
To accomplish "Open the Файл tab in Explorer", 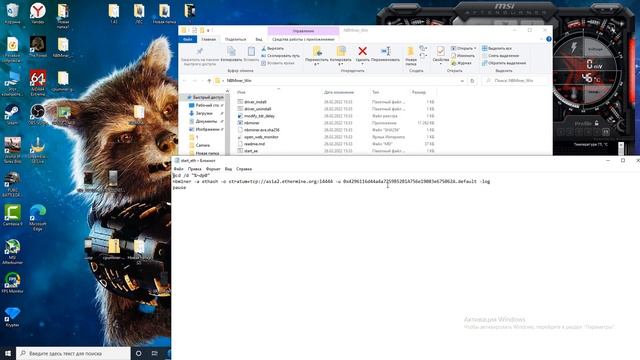I will click(188, 39).
